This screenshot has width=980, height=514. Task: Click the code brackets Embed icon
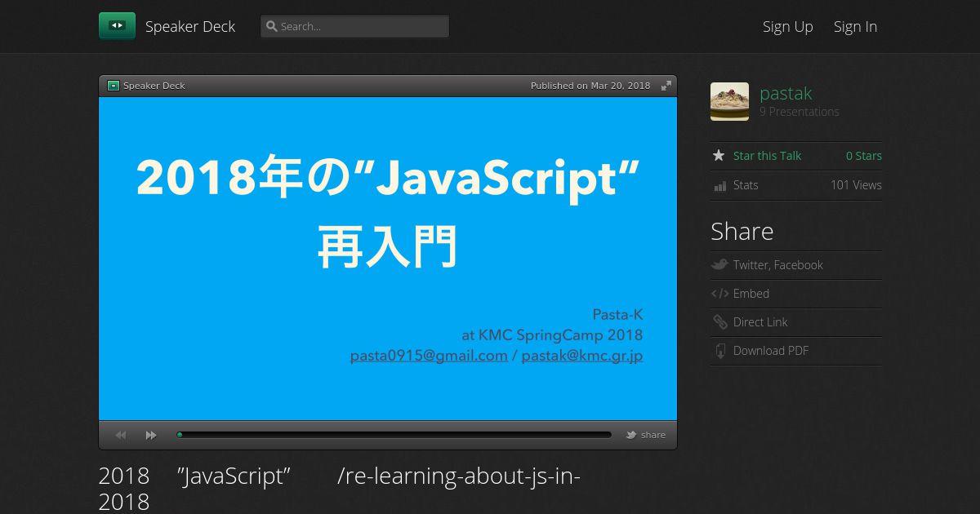719,294
